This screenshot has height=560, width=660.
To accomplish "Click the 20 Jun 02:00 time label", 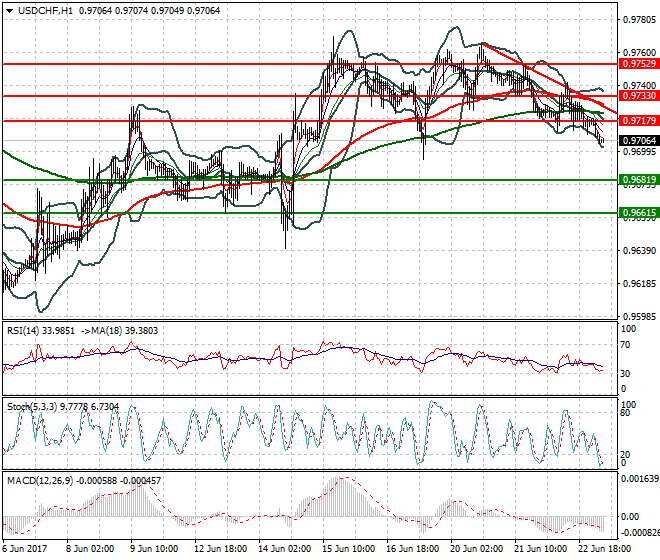I will click(476, 549).
